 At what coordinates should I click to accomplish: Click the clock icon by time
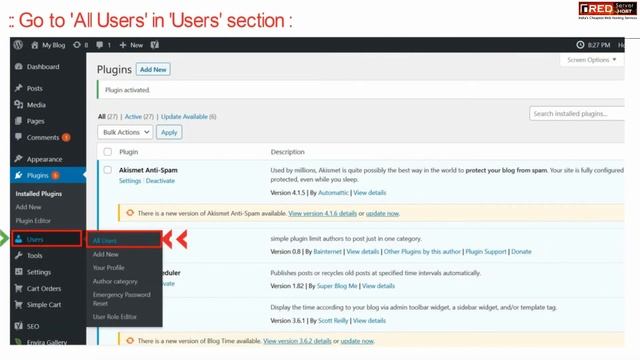coord(580,45)
